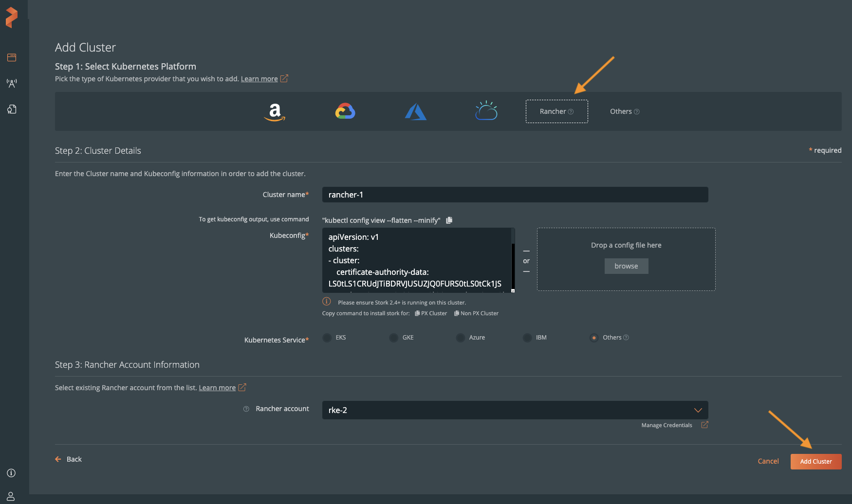The width and height of the screenshot is (852, 504).
Task: Choose the IBM Cloud platform icon
Action: click(x=486, y=111)
